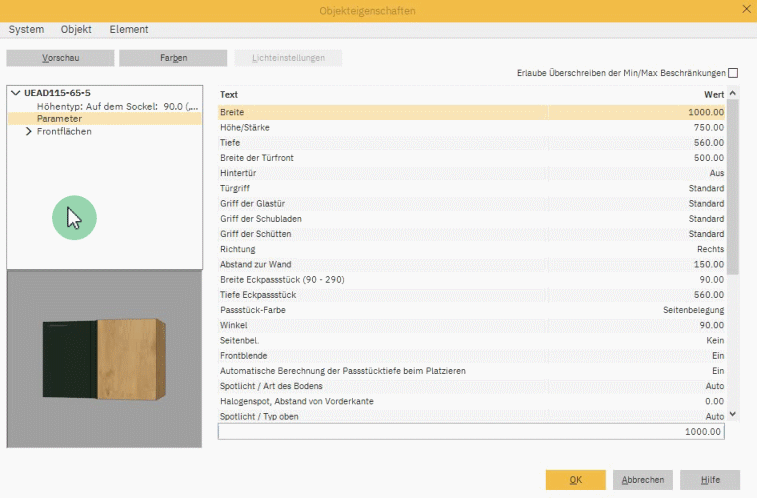
Task: Collapse the UEAD115-65-5 tree node
Action: [15, 93]
